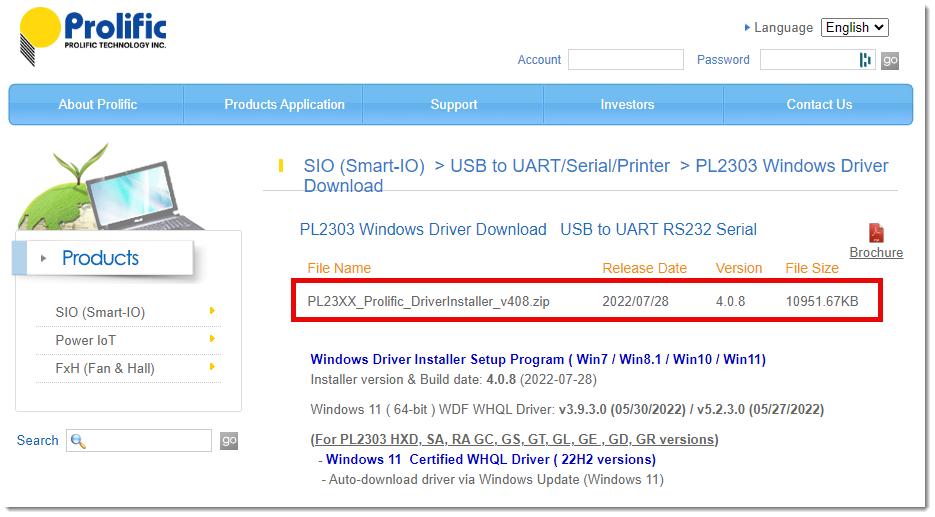The width and height of the screenshot is (935, 517).
Task: Click Windows Driver Installer Setup Program heading
Action: 538,360
